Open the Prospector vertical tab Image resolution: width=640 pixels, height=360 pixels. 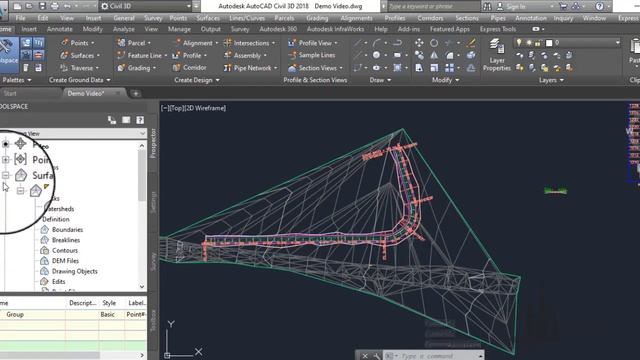[x=153, y=144]
